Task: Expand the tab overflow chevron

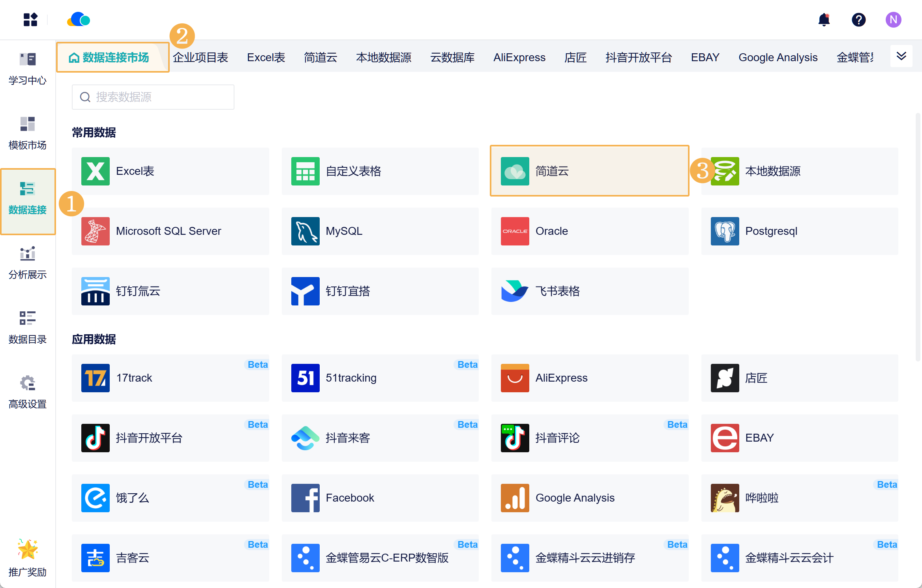Action: coord(901,56)
